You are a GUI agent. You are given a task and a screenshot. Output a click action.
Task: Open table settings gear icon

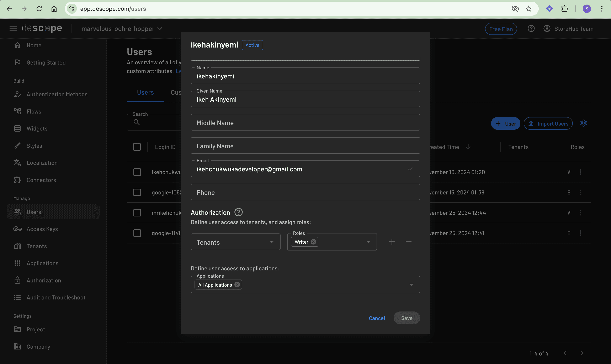[x=584, y=123]
